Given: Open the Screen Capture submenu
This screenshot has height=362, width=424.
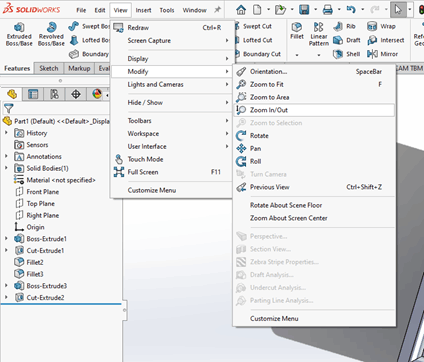Looking at the screenshot, I should [171, 41].
